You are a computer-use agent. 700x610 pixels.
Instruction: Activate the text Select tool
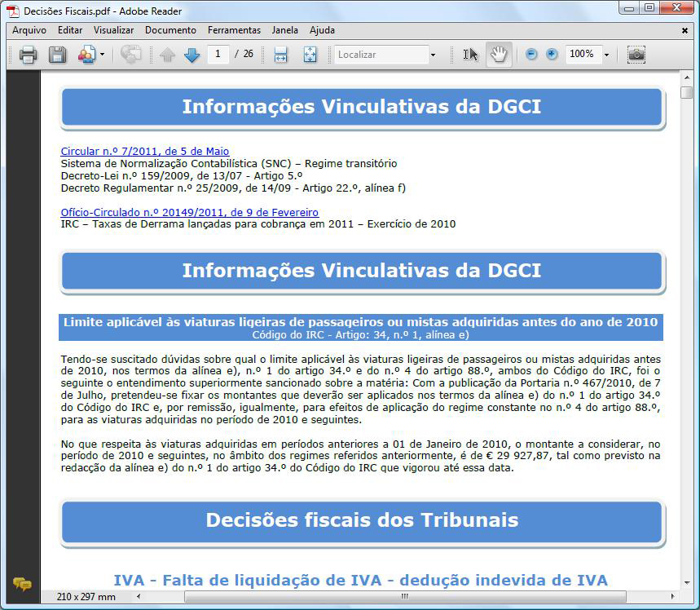coord(470,55)
